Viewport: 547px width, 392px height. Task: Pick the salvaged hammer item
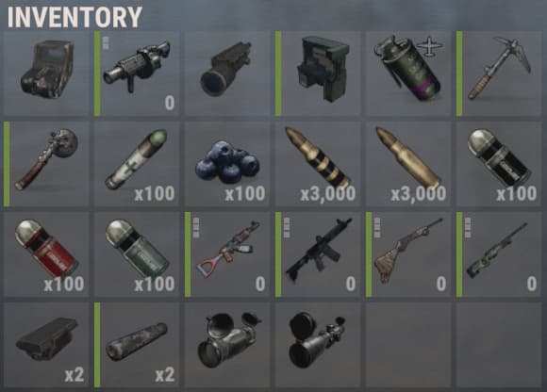[x=46, y=164]
